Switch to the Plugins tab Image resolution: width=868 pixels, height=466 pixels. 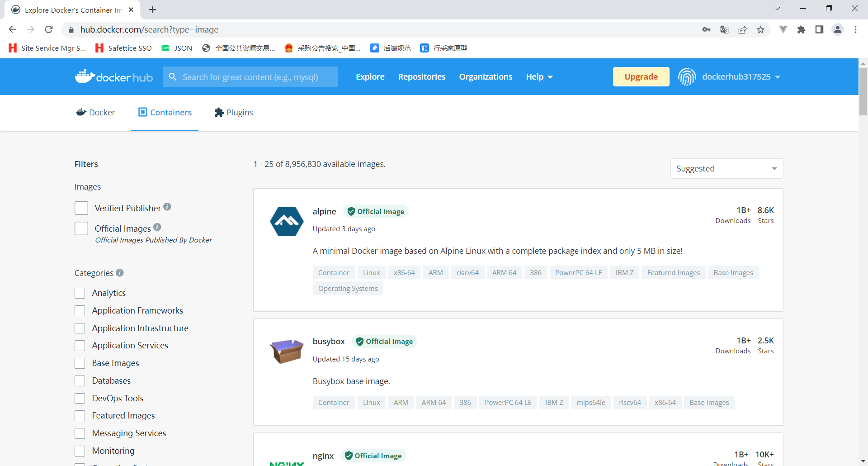coord(234,112)
